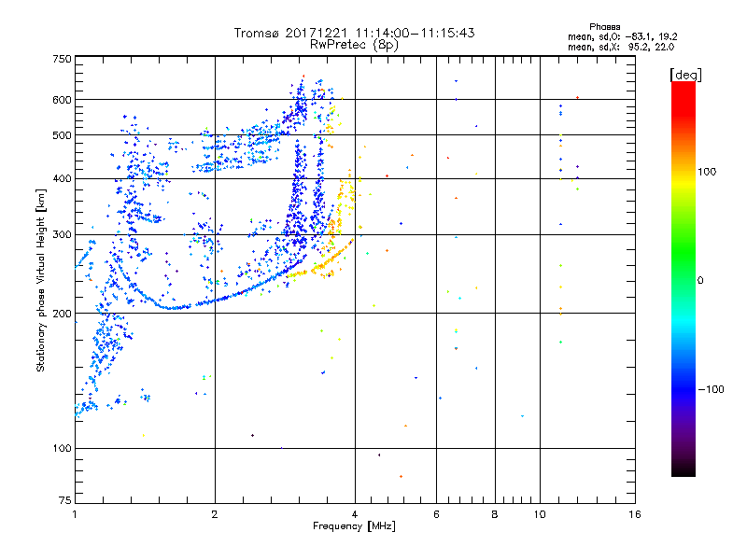
Task: Click y-axis tick label '500'
Action: point(62,135)
